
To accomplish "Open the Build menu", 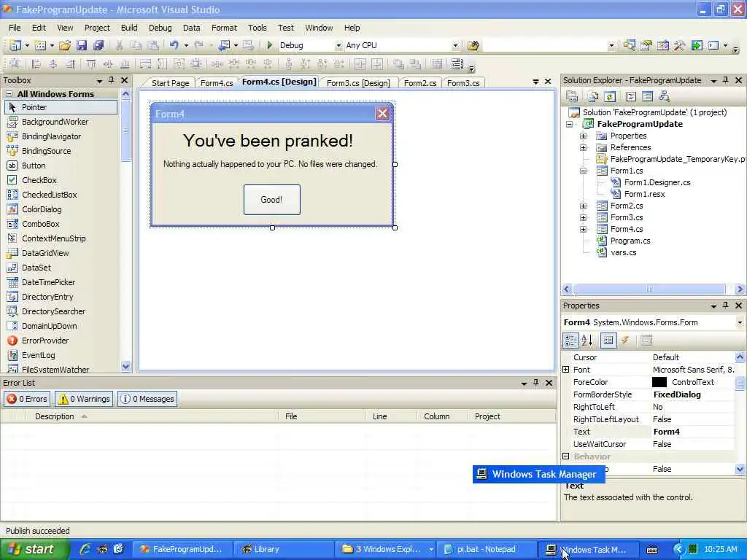I will tap(129, 28).
